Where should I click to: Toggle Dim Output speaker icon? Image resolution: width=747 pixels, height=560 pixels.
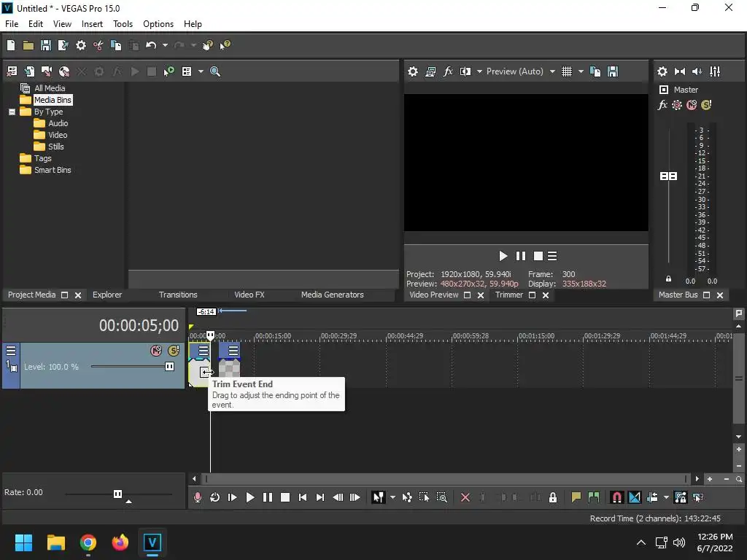697,71
